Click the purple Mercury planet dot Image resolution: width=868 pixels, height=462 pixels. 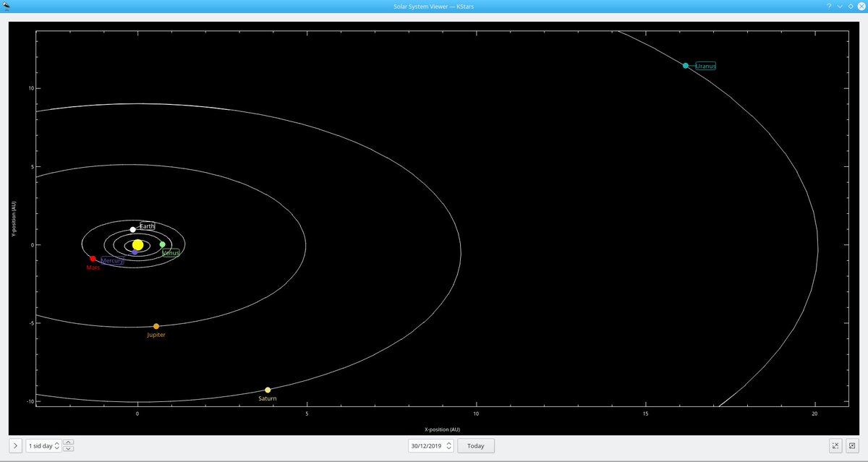135,252
